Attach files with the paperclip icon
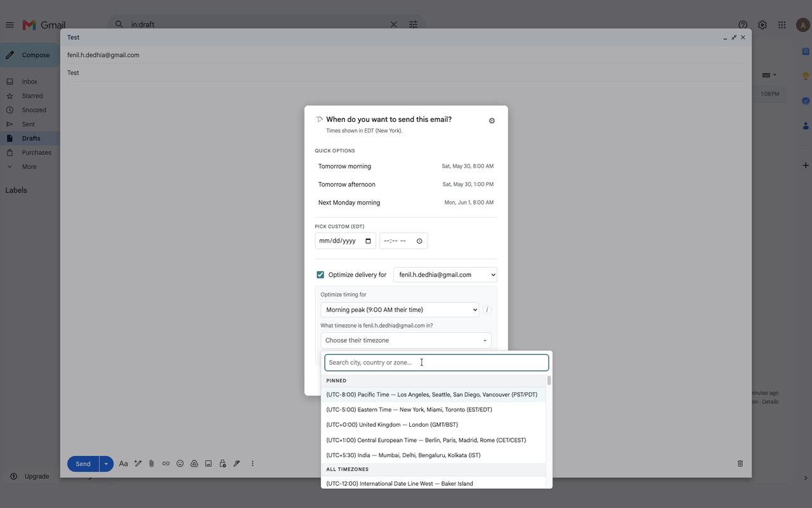 [152, 464]
